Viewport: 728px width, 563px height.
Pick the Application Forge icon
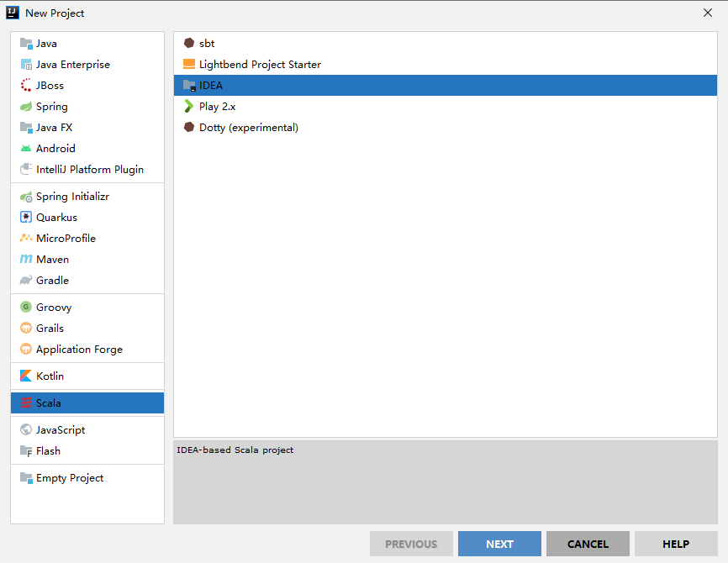coord(26,349)
